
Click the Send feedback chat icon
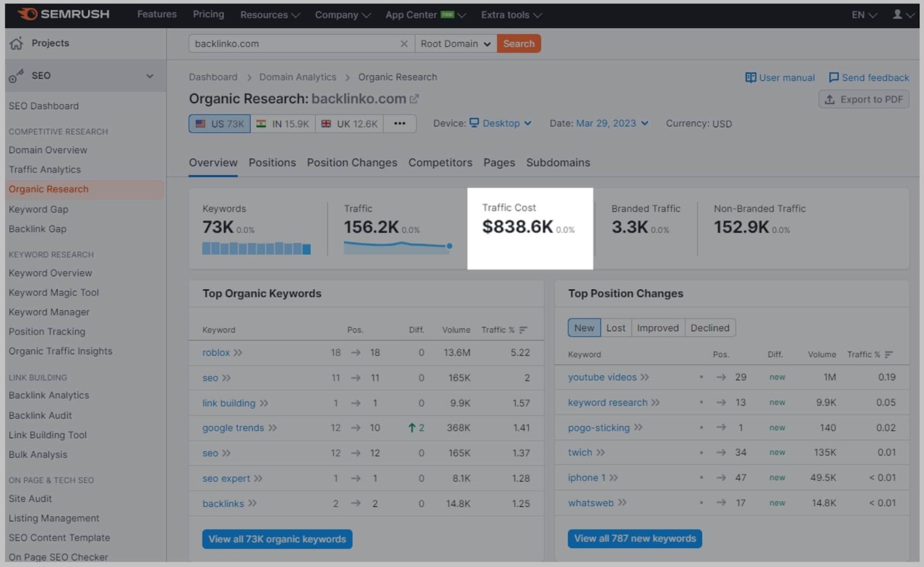pyautogui.click(x=834, y=77)
